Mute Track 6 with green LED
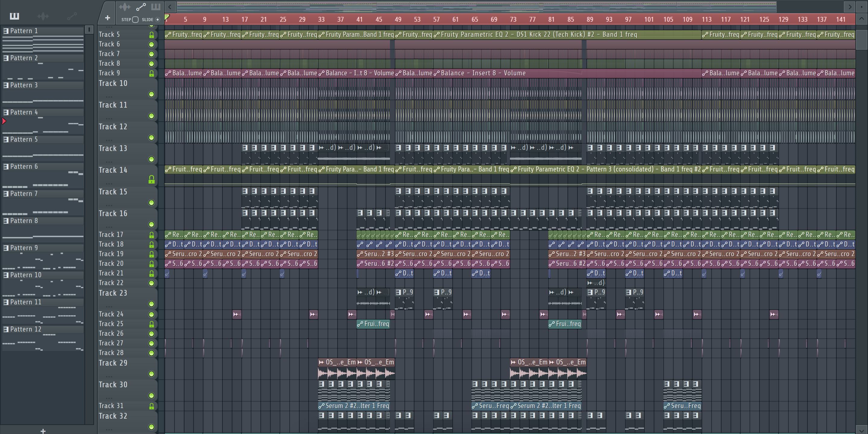868x434 pixels. tap(152, 45)
